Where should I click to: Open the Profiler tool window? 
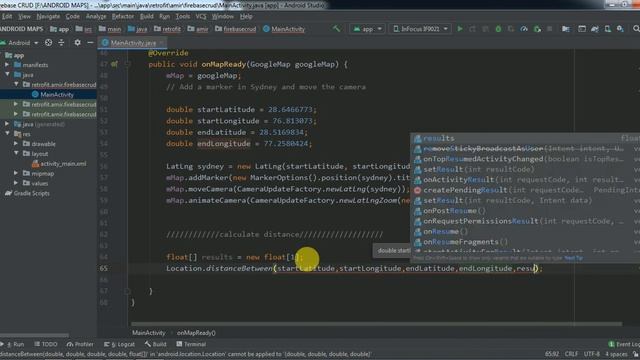(80, 344)
